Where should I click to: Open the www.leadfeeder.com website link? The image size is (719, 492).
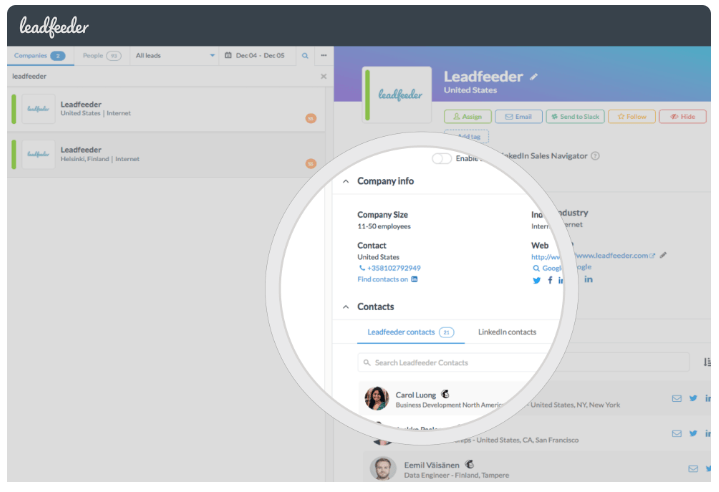(x=615, y=255)
